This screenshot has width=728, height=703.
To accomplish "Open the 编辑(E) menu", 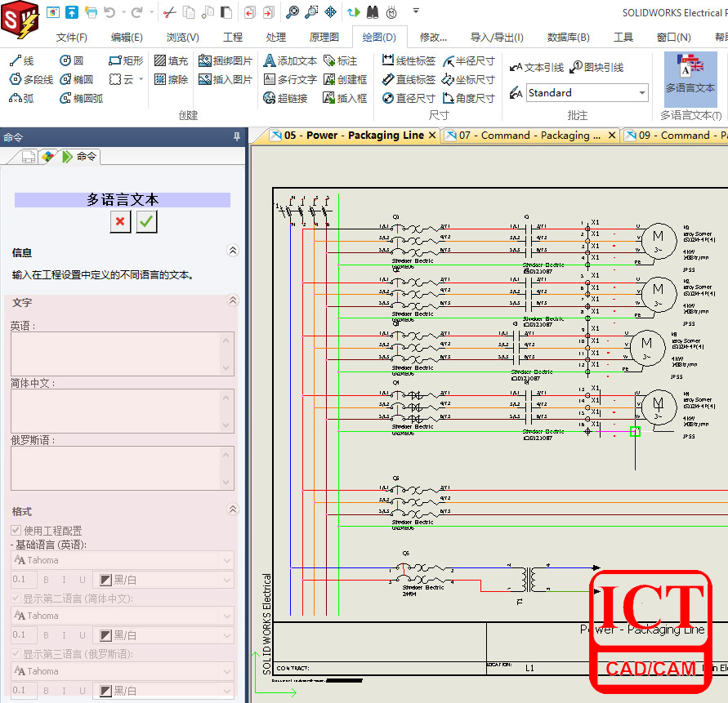I will [x=127, y=37].
